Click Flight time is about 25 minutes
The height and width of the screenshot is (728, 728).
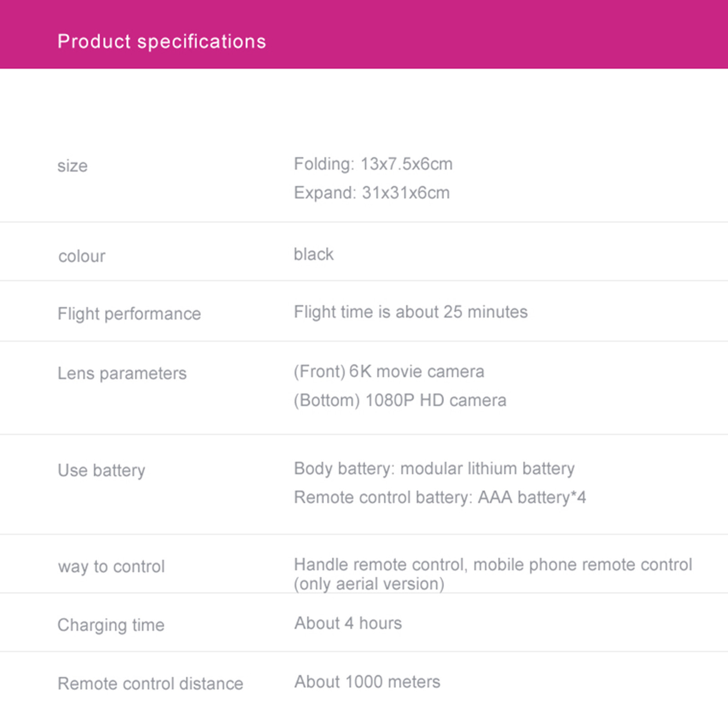411,312
